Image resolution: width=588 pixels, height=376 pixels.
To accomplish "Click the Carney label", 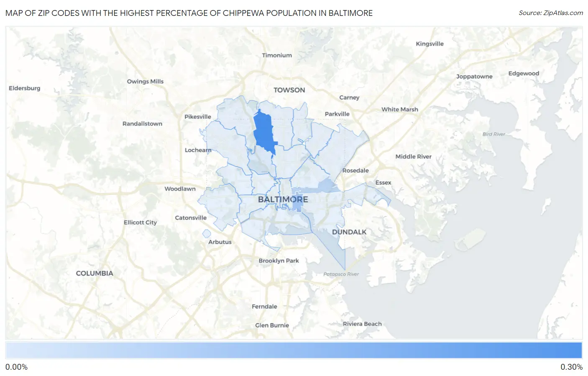I will [349, 98].
